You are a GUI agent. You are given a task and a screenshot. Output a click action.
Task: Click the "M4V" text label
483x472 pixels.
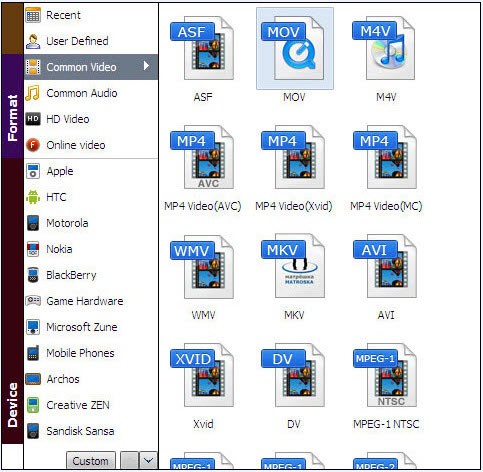386,97
